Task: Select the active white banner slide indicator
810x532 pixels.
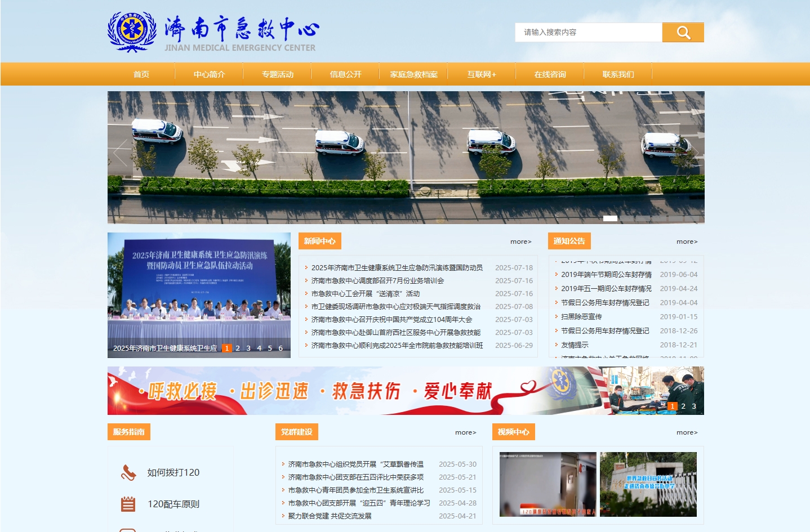Action: pyautogui.click(x=610, y=218)
